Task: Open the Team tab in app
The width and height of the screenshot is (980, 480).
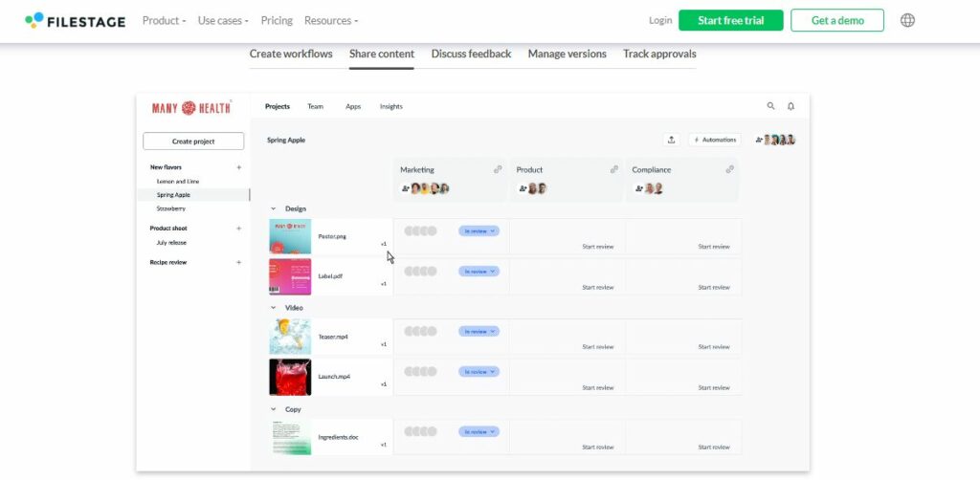Action: point(316,107)
